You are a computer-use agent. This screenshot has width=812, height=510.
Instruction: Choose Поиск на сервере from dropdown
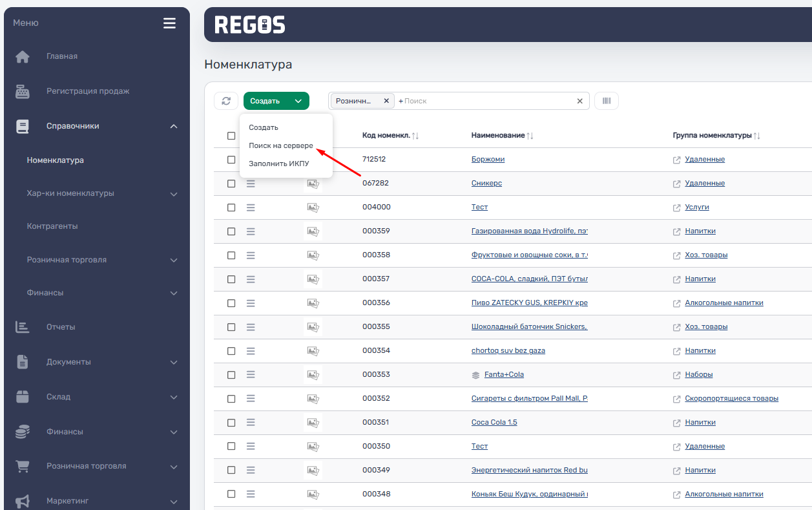pos(281,146)
